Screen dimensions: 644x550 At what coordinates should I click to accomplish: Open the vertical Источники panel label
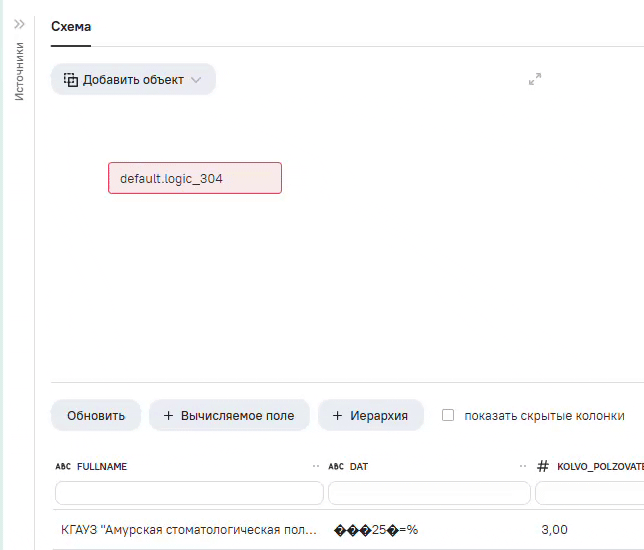(x=19, y=71)
